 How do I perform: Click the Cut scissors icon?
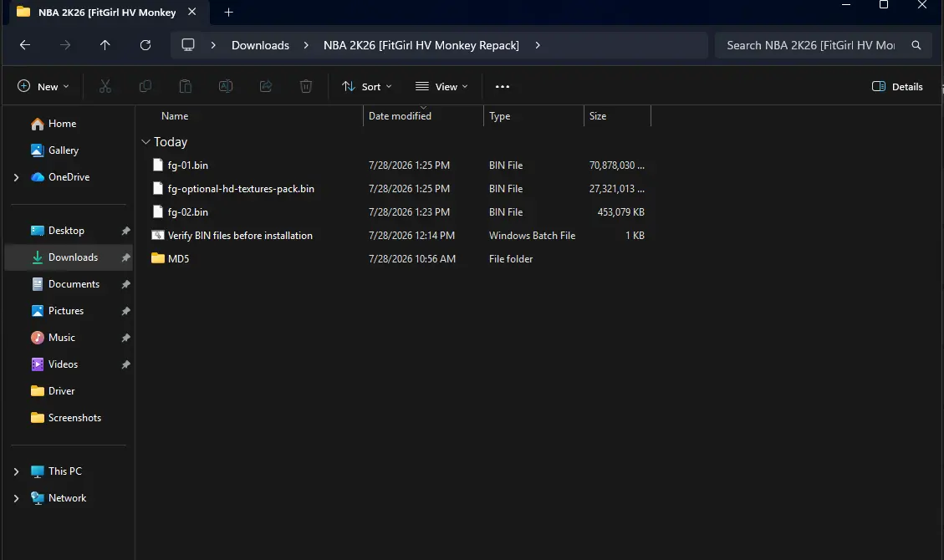[x=105, y=87]
